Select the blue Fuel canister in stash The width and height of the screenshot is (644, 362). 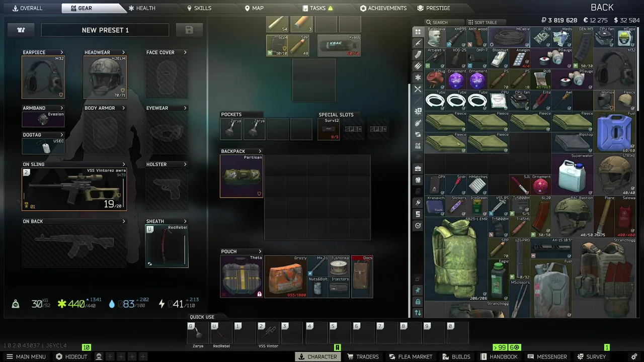click(x=615, y=132)
